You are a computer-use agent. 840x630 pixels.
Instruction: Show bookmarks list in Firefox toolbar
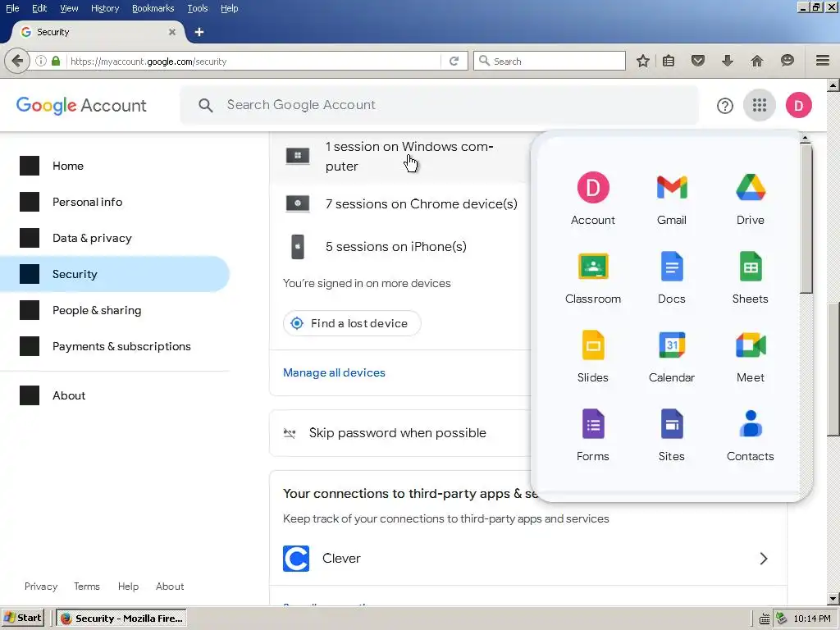(x=668, y=61)
